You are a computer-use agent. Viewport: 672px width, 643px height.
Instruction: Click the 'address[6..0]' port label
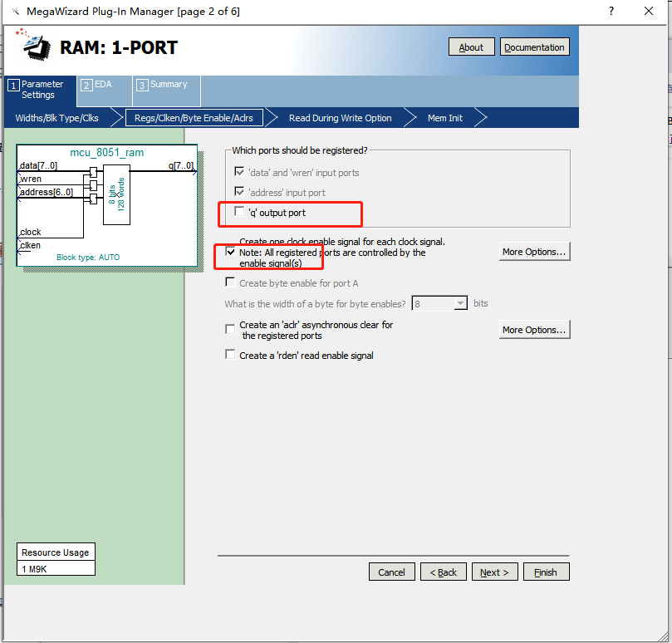[47, 192]
